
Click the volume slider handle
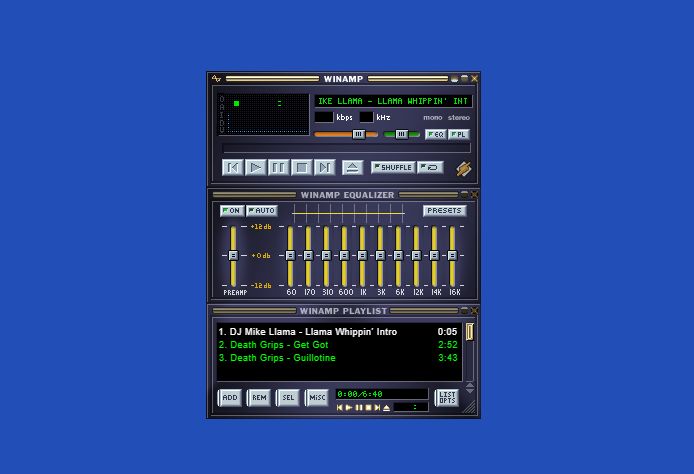[x=359, y=134]
